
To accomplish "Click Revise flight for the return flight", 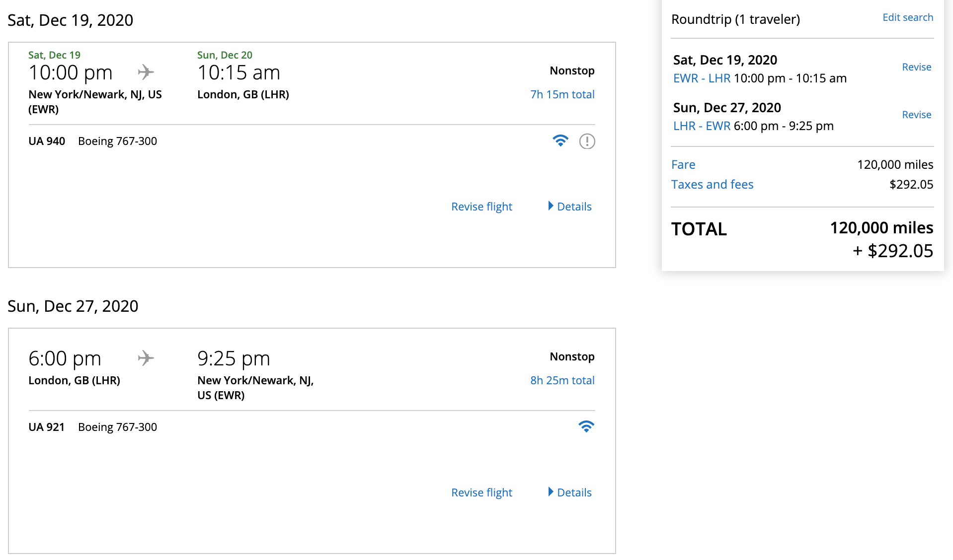I will [481, 492].
